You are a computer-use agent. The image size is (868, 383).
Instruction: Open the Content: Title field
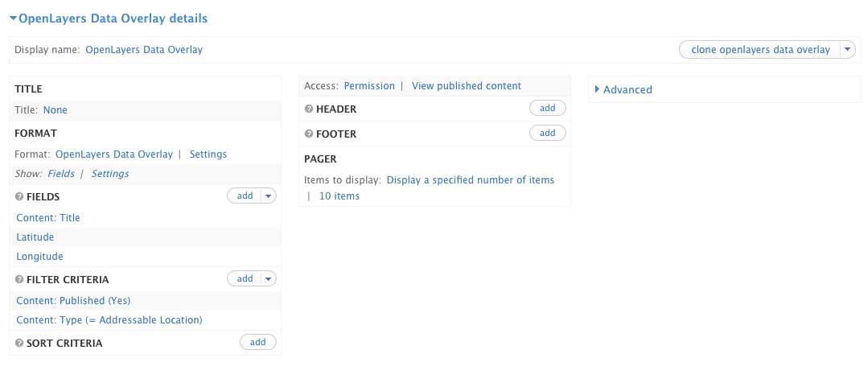coord(48,218)
